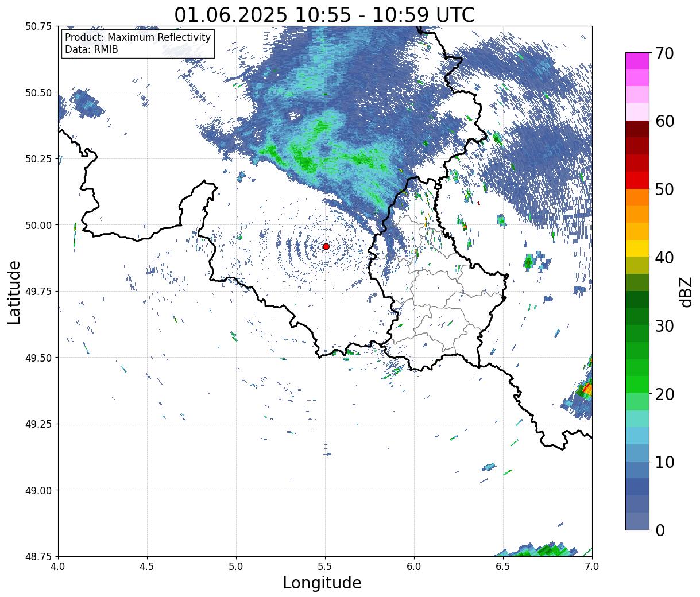Click the latitude tick label 50.00
This screenshot has width=700, height=597.
38,225
